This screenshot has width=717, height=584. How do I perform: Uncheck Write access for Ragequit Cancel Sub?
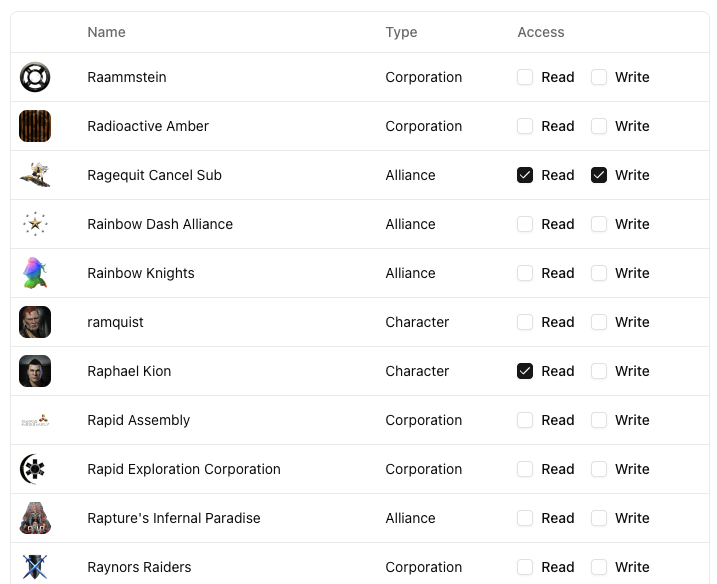[x=599, y=175]
